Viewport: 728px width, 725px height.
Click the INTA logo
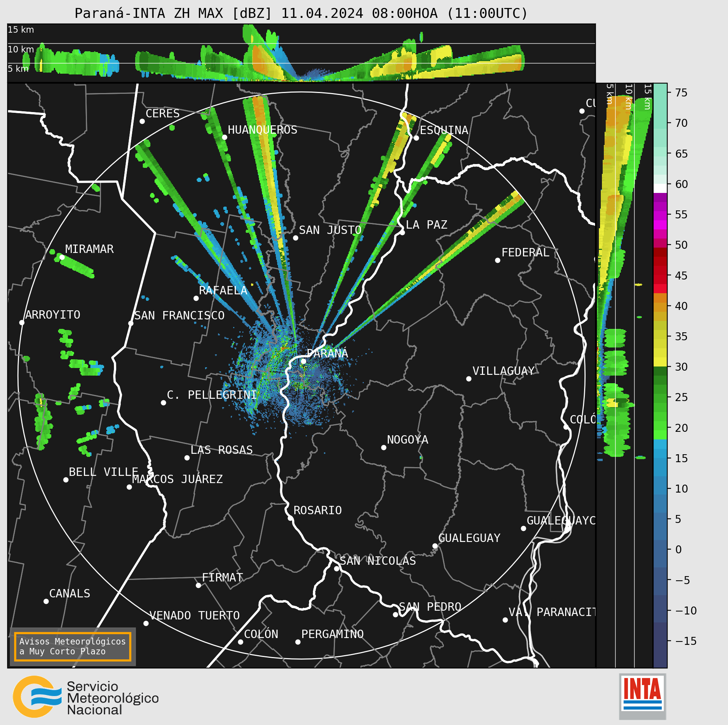coord(643,696)
